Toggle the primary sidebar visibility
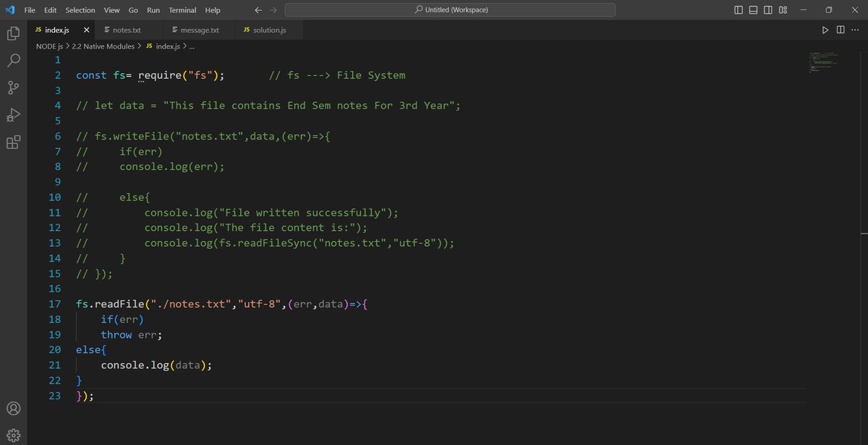The height and width of the screenshot is (445, 868). (738, 9)
